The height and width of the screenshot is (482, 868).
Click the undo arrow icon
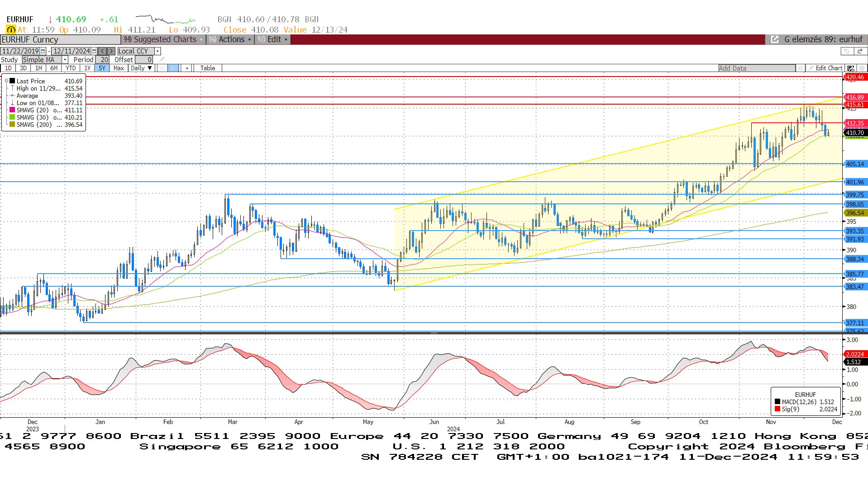pyautogui.click(x=847, y=51)
